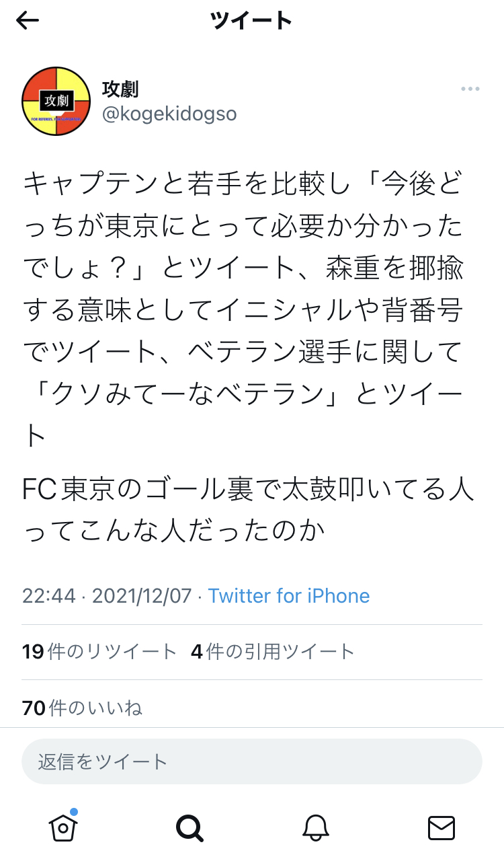Open the Home tab icon
This screenshot has width=504, height=861.
(x=63, y=827)
